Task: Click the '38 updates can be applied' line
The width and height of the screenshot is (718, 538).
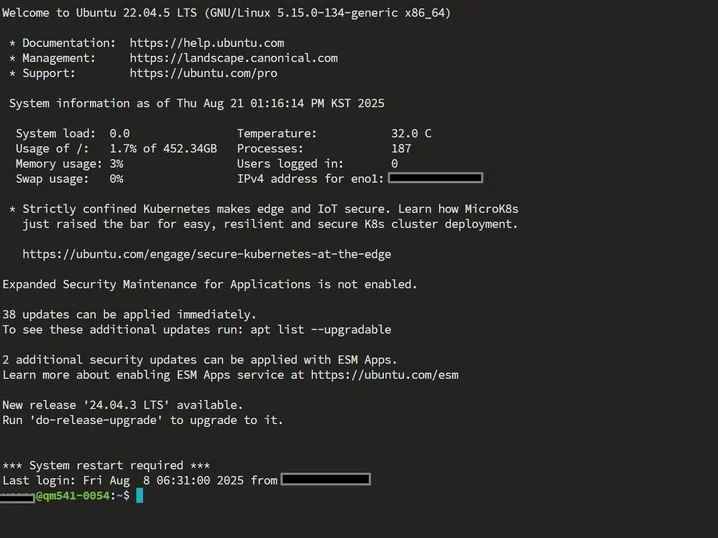Action: (129, 315)
